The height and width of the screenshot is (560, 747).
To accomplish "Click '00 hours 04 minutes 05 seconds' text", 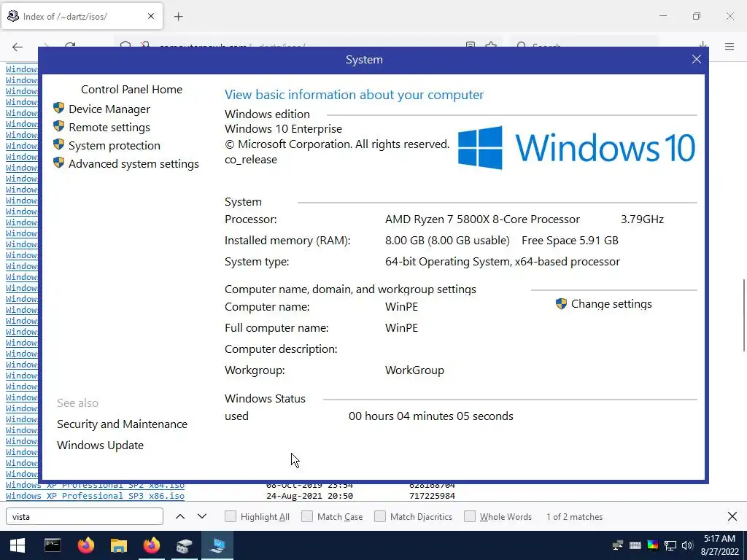I will [x=430, y=416].
